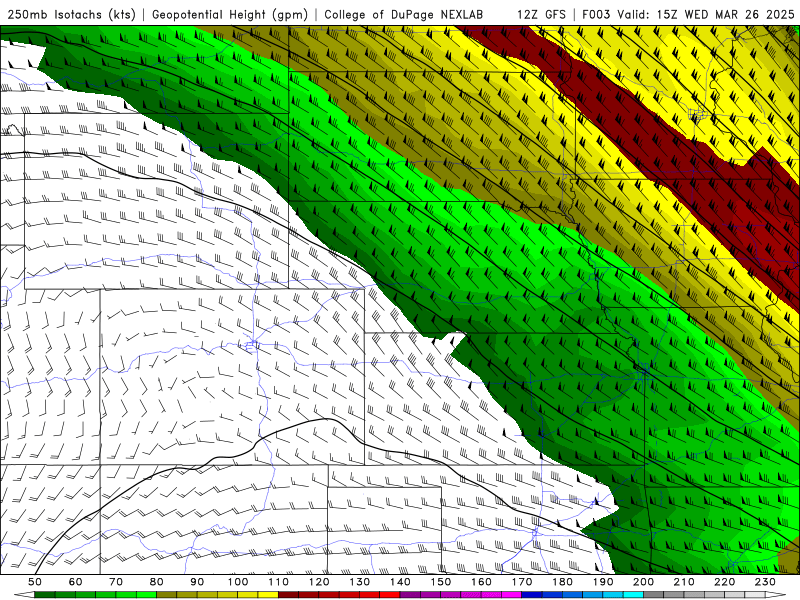Click the 170 label on the color scale
The width and height of the screenshot is (800, 600).
pyautogui.click(x=522, y=582)
